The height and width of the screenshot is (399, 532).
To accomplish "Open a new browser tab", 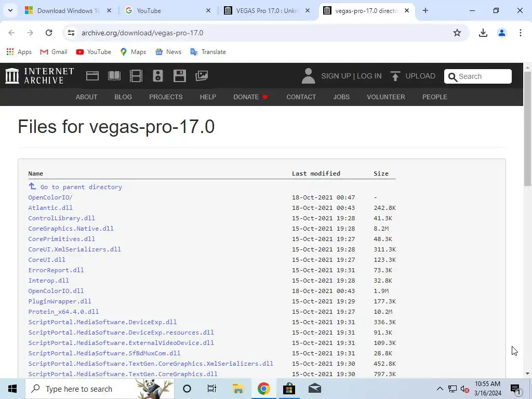I will [x=425, y=10].
